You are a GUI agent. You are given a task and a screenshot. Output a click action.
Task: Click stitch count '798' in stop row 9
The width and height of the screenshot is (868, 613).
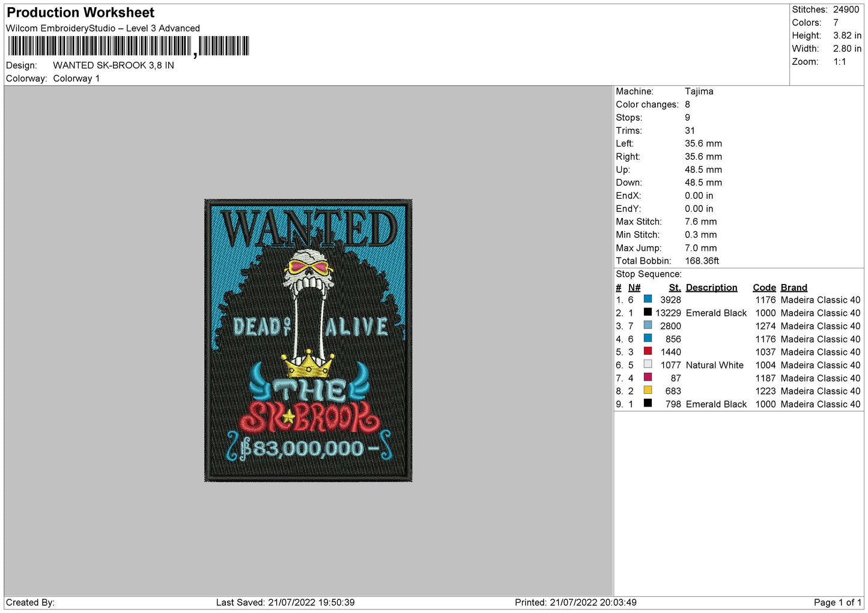(673, 405)
